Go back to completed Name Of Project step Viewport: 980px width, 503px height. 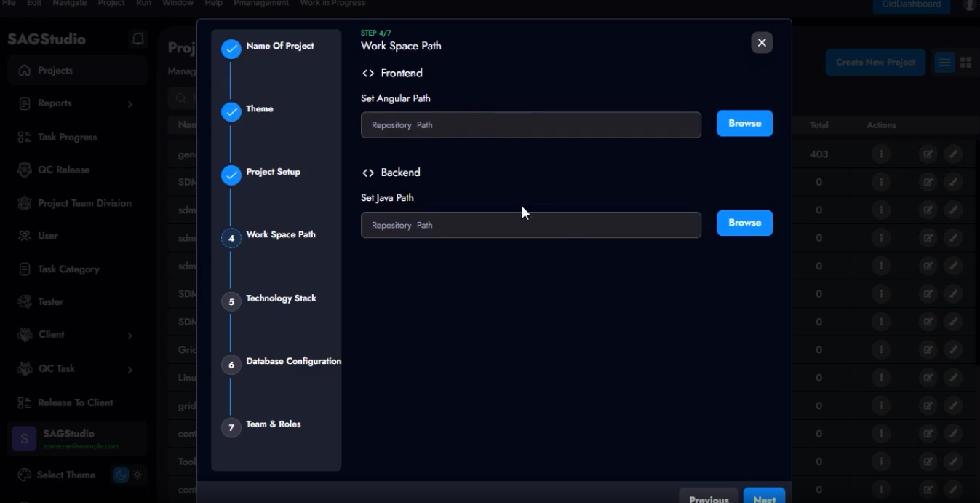click(231, 49)
